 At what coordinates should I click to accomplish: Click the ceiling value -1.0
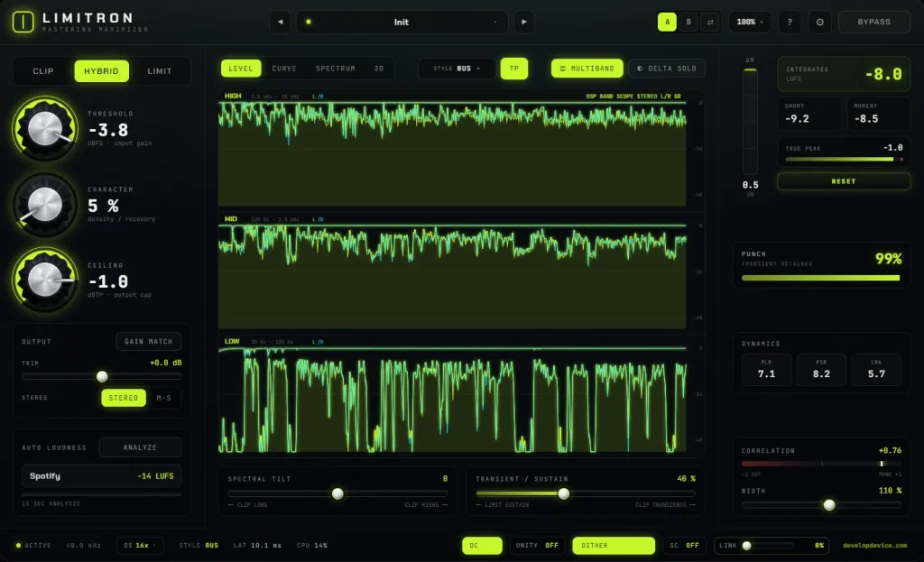click(108, 281)
